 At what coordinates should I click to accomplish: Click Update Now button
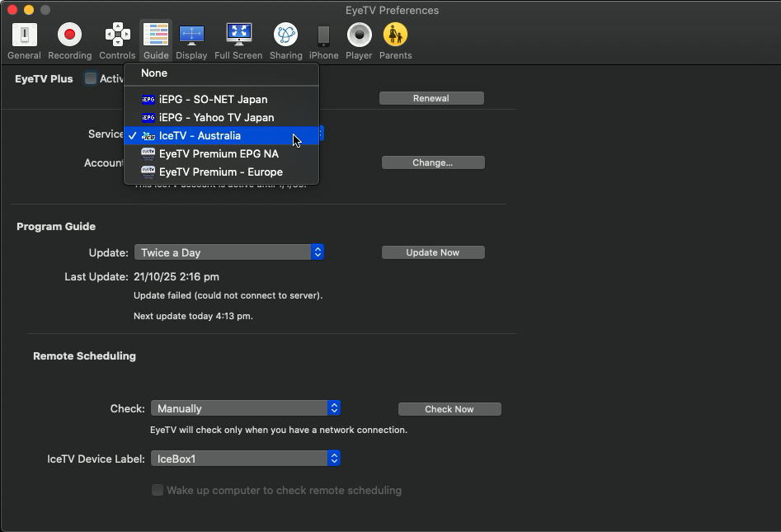tap(433, 252)
